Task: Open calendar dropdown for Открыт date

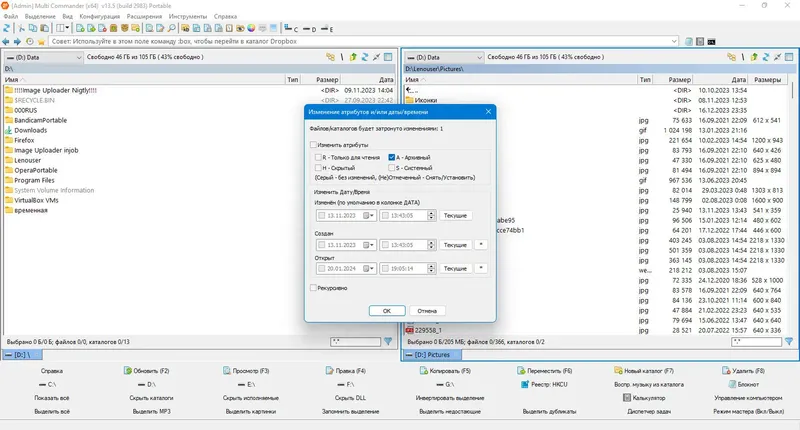Action: coord(368,269)
